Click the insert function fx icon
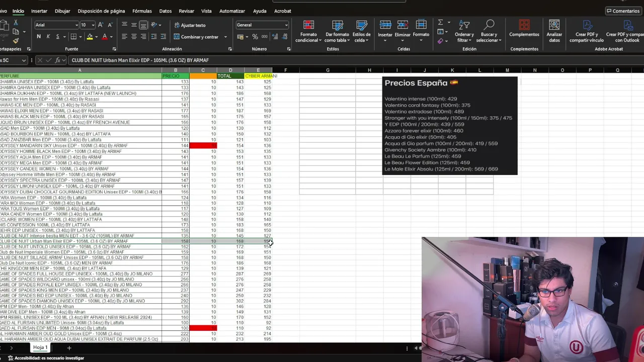The height and width of the screenshot is (362, 644). pyautogui.click(x=58, y=60)
